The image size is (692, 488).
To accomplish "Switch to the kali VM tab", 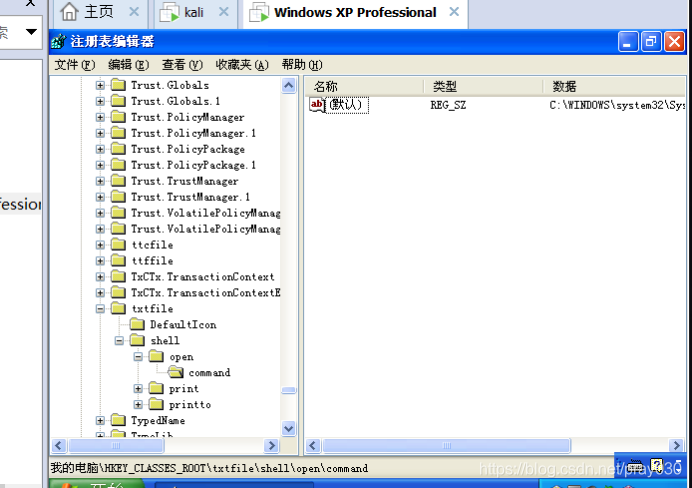I will pyautogui.click(x=194, y=12).
